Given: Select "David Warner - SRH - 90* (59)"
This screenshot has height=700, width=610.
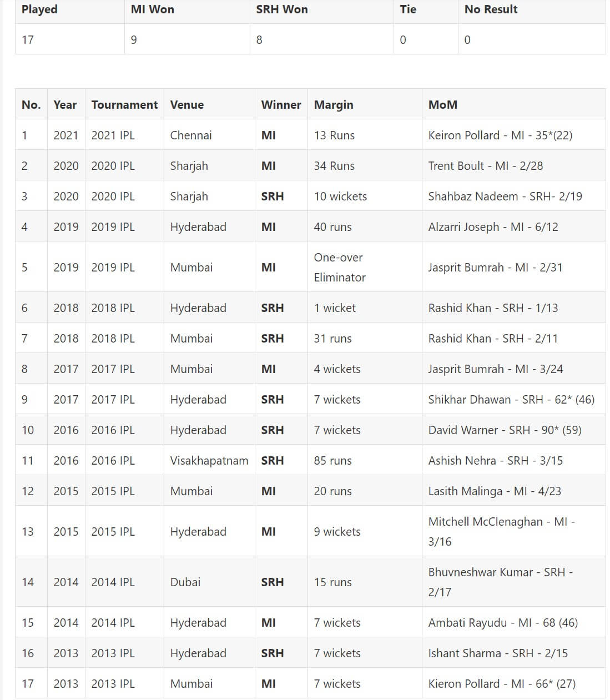Looking at the screenshot, I should (x=513, y=430).
